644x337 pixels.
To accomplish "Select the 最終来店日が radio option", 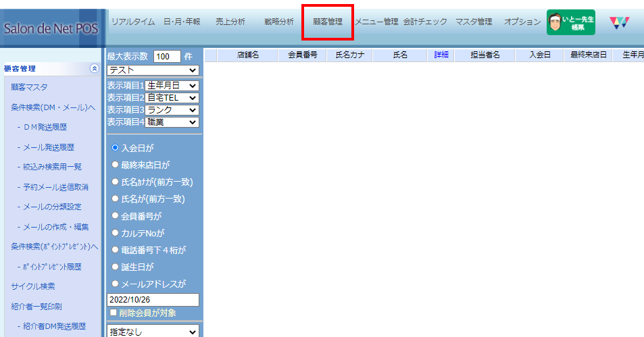I will [115, 164].
